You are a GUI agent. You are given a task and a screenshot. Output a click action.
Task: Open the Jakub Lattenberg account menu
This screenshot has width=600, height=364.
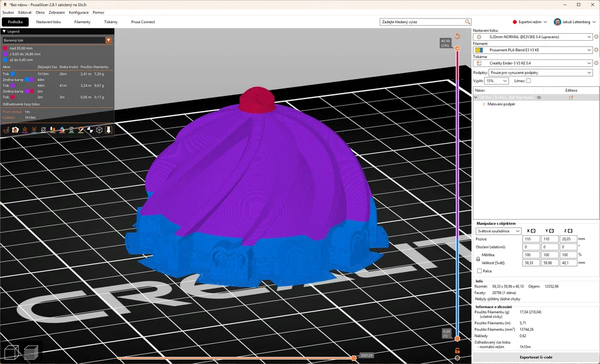point(575,22)
